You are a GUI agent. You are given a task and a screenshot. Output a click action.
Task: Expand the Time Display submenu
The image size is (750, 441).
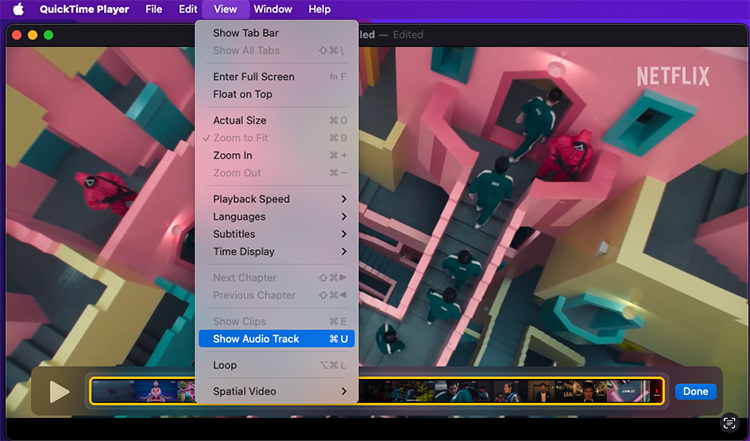(x=276, y=252)
